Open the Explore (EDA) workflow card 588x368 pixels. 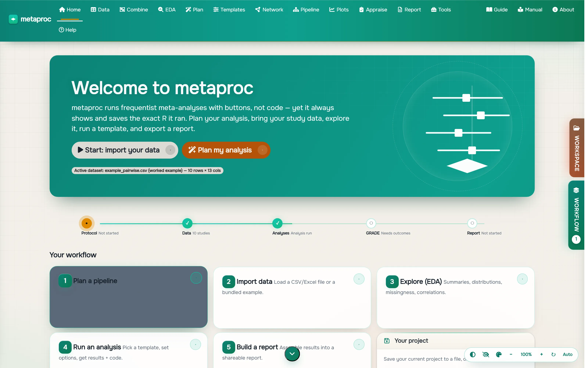point(456,298)
